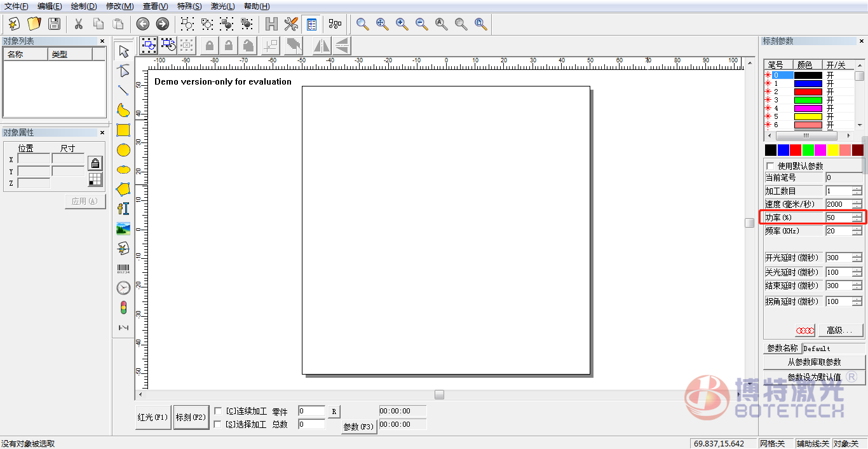Create a new file with the New icon
The image size is (868, 449).
click(x=14, y=24)
